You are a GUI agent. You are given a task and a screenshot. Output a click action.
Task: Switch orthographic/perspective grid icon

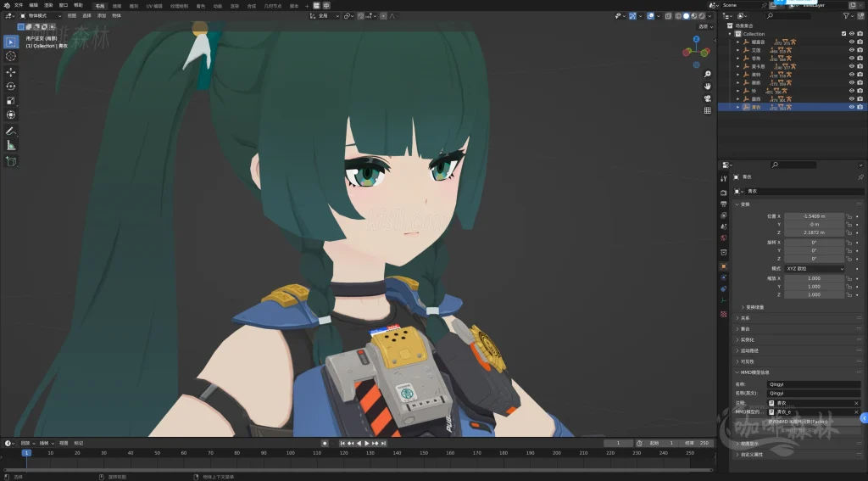pos(708,110)
